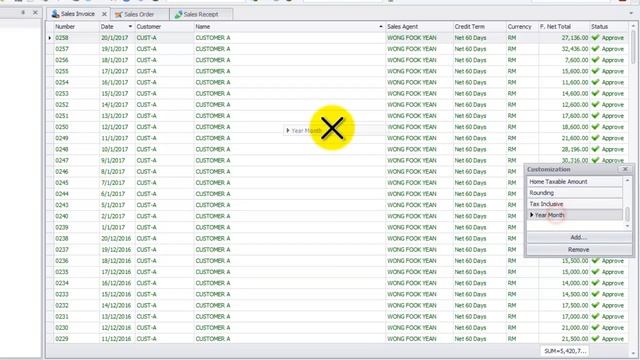
Task: Close the left side panel
Action: coord(36,13)
